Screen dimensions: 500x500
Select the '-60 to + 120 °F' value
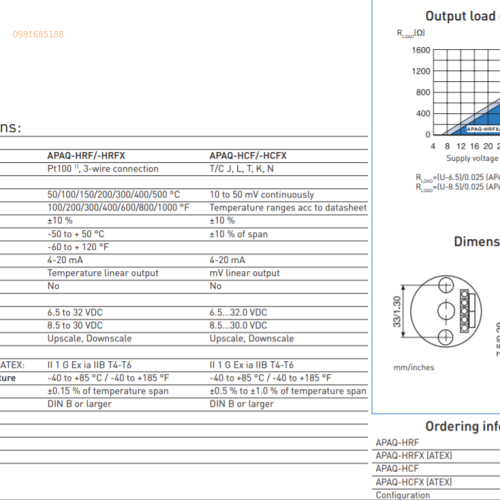(78, 247)
